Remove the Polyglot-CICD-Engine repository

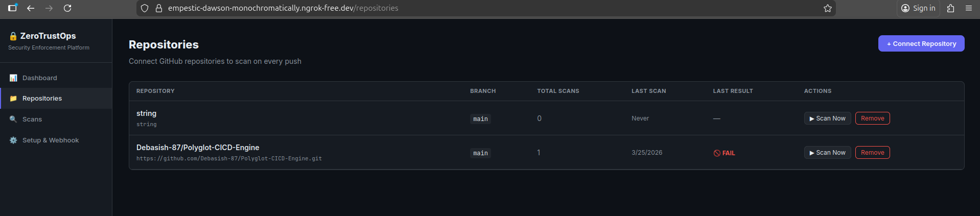click(x=872, y=153)
